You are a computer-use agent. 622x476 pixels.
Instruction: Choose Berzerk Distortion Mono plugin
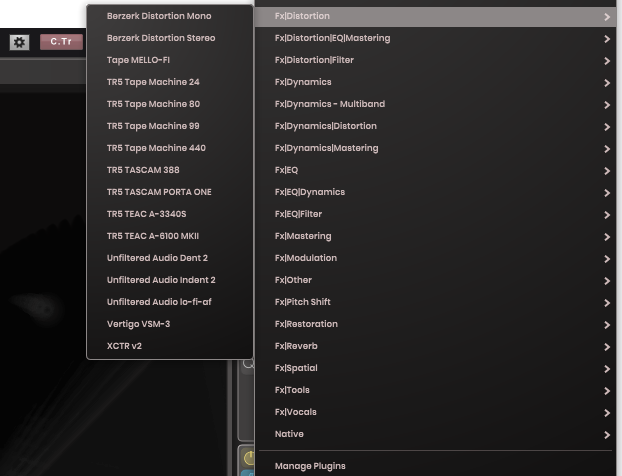pos(170,16)
